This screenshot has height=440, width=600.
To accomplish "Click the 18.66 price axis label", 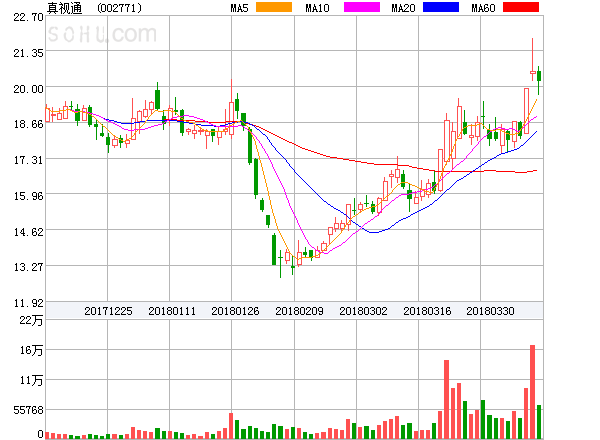I will [28, 124].
